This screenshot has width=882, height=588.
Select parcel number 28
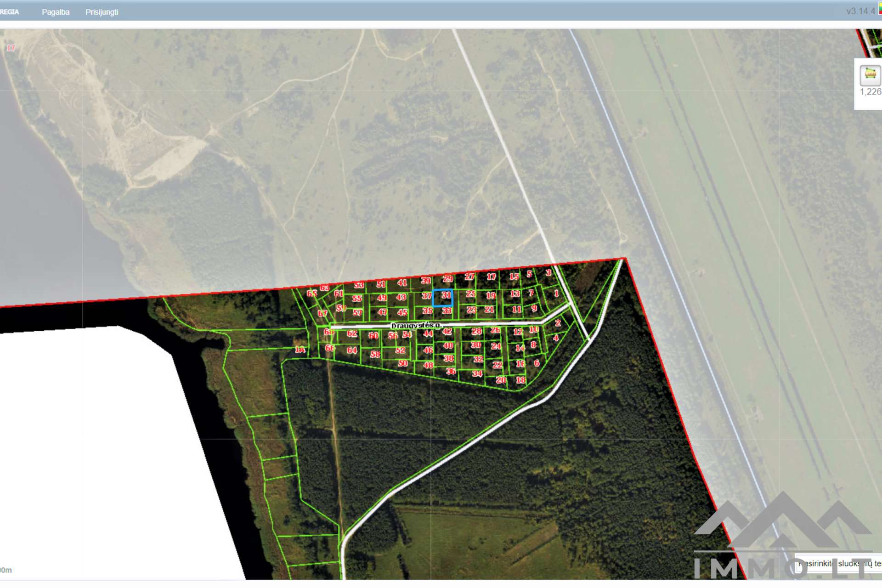click(x=476, y=331)
